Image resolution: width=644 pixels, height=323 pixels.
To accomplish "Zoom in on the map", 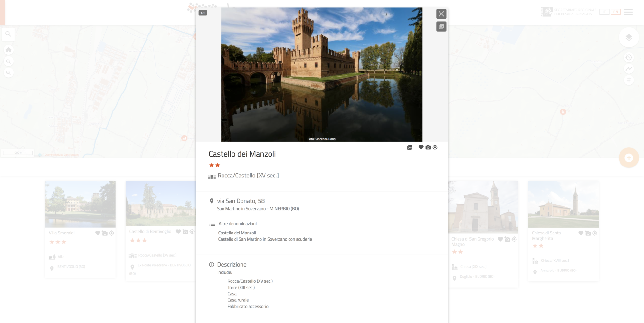I will 8,62.
